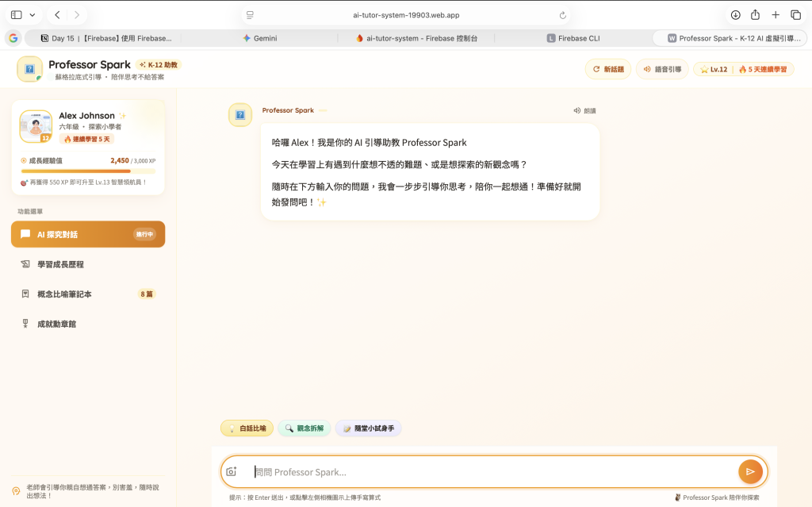Open 成就勳章館 achievements page
Screen dimensions: 812x507
[x=88, y=324]
